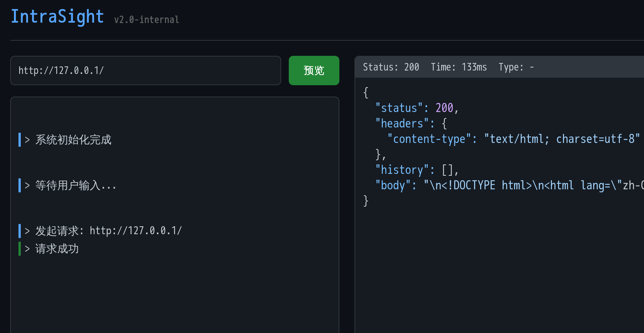Screen dimensions: 644x333
Task: Select the "content-type" key in JSON
Action: point(429,139)
